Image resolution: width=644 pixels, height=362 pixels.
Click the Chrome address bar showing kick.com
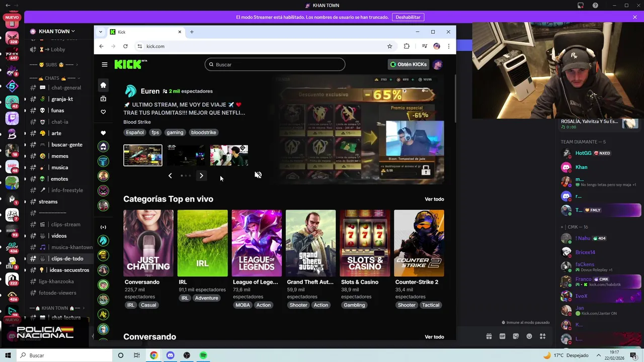pos(264,46)
